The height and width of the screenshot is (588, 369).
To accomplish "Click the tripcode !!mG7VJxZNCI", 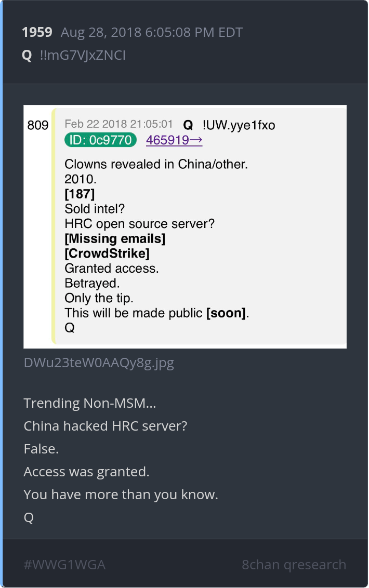I will pyautogui.click(x=83, y=56).
